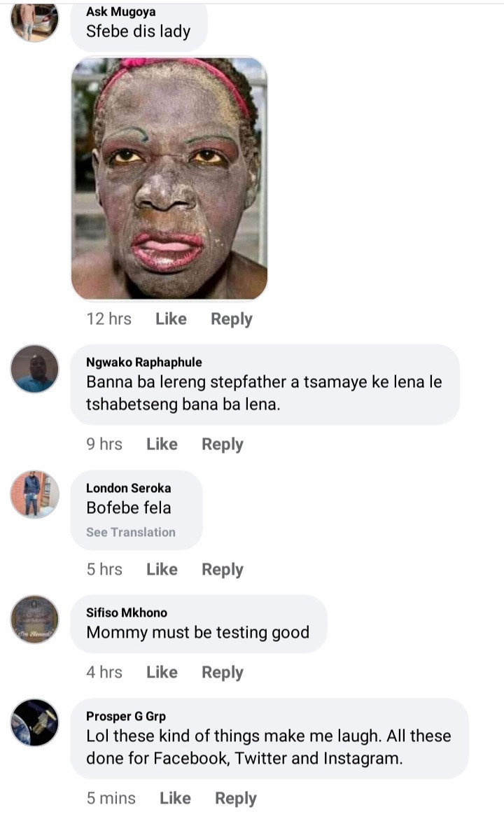Reply to Ngwako Raphaphule's comment

[x=223, y=444]
